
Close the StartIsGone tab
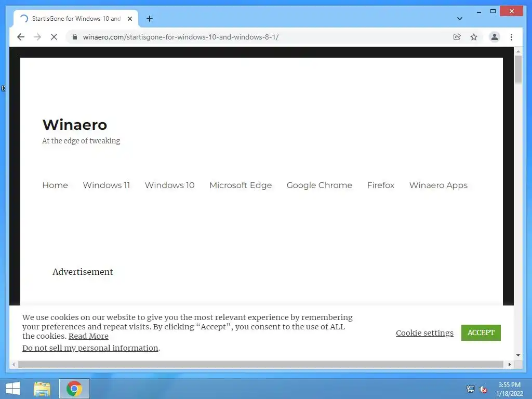pos(129,19)
